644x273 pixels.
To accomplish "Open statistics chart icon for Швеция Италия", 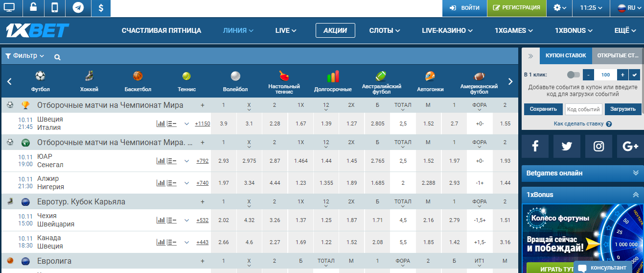I will [161, 124].
